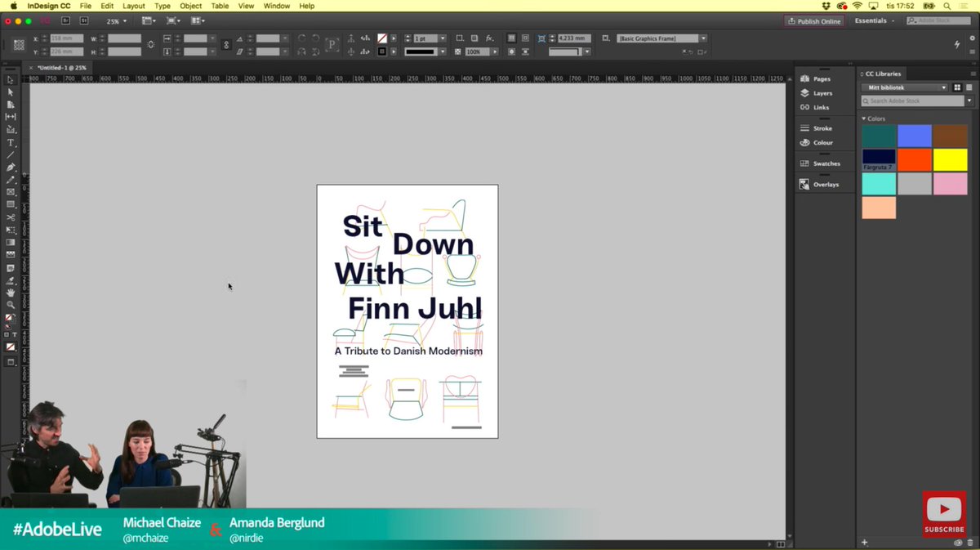Switch CC Libraries to grid view
The width and height of the screenshot is (980, 550).
(x=958, y=87)
